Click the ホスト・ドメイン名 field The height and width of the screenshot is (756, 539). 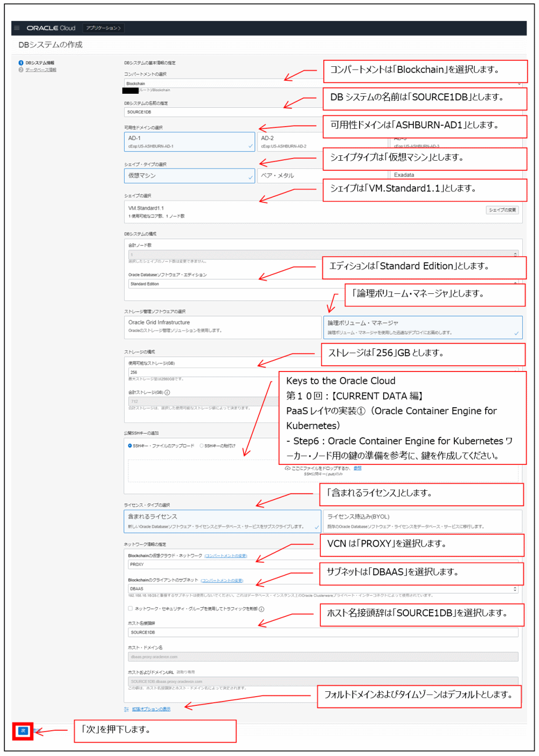(323, 657)
